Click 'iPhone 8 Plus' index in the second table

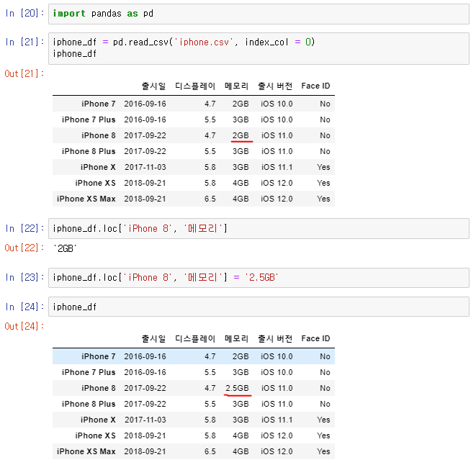pyautogui.click(x=89, y=404)
